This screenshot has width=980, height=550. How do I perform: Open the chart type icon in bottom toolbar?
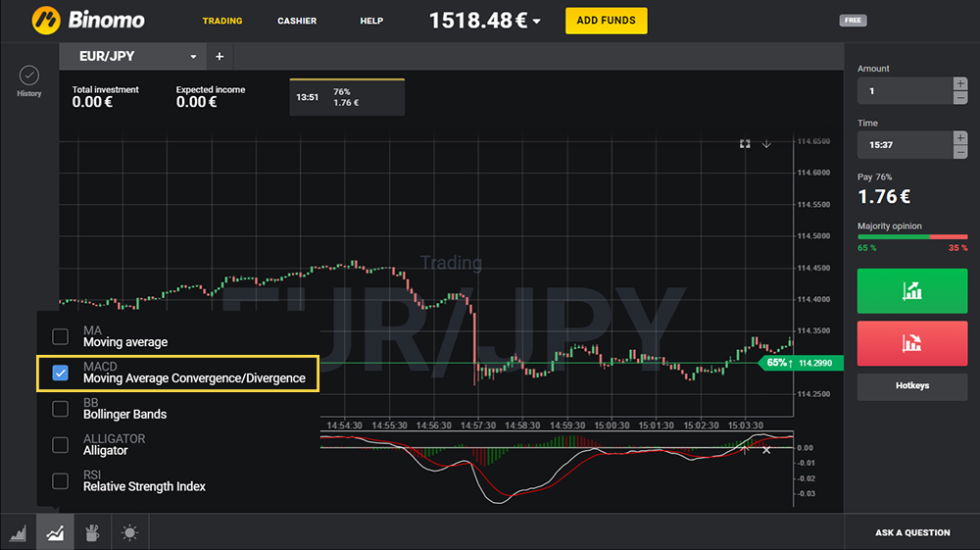coord(19,533)
